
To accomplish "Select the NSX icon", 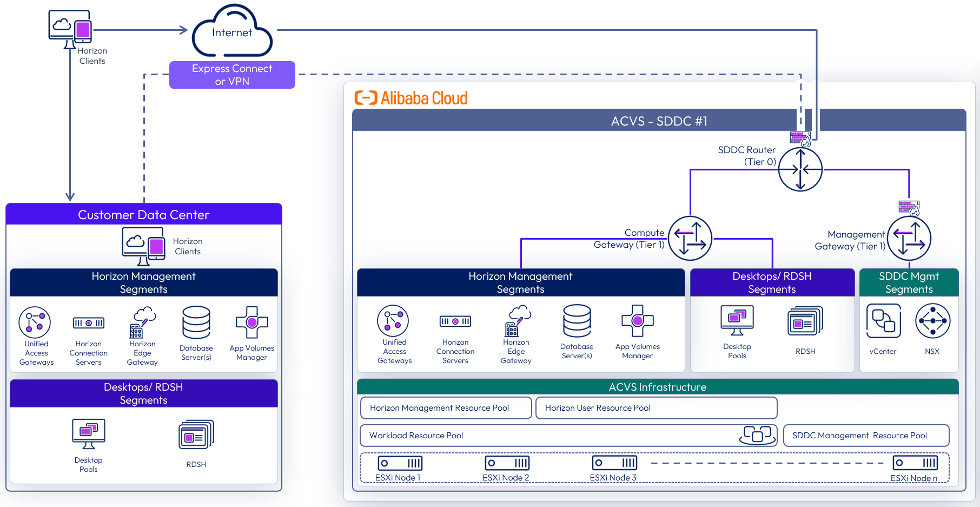I will (932, 321).
